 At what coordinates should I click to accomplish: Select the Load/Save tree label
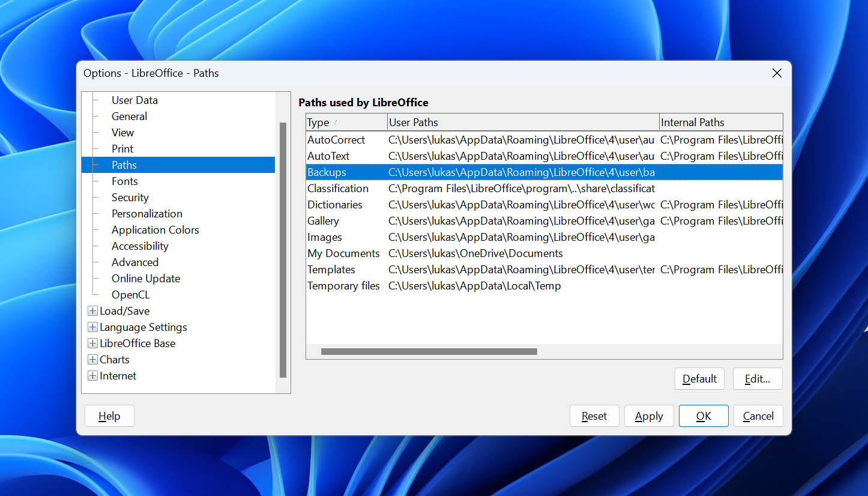(124, 311)
